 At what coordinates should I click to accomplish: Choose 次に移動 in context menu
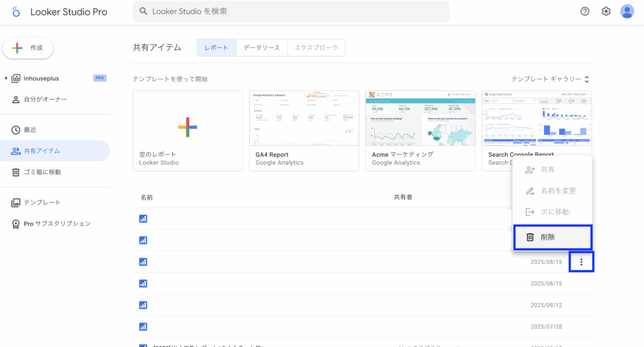tap(552, 212)
